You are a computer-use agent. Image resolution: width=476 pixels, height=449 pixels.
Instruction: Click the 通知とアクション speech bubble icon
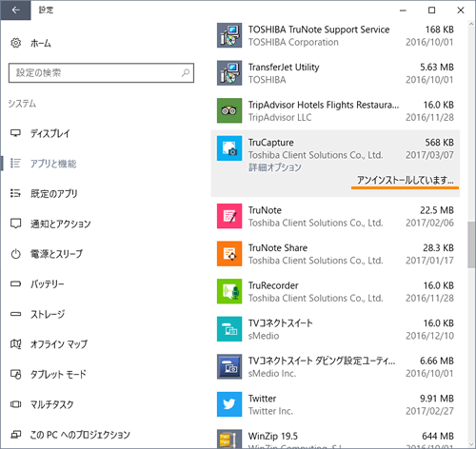pyautogui.click(x=15, y=224)
